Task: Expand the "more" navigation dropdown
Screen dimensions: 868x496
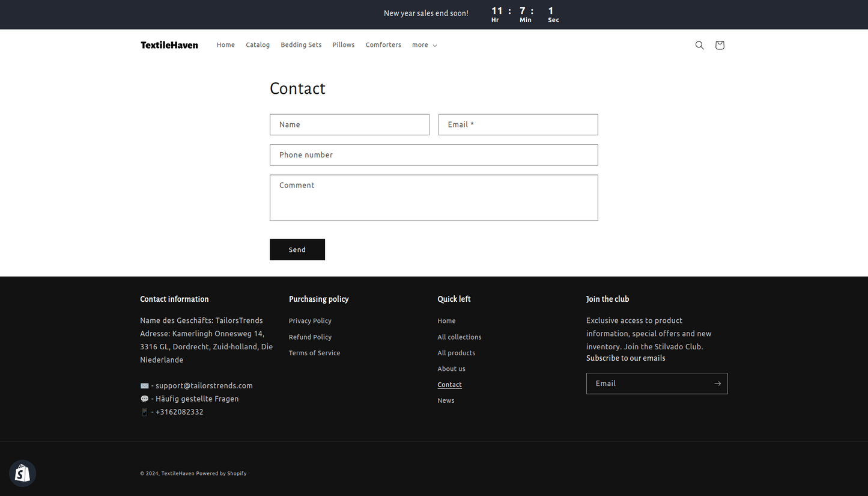Action: click(x=424, y=45)
